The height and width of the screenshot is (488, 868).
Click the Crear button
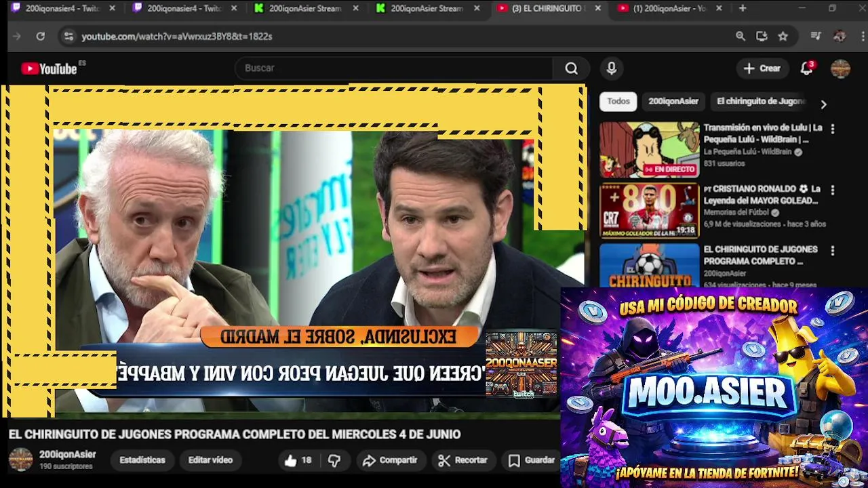pos(762,68)
